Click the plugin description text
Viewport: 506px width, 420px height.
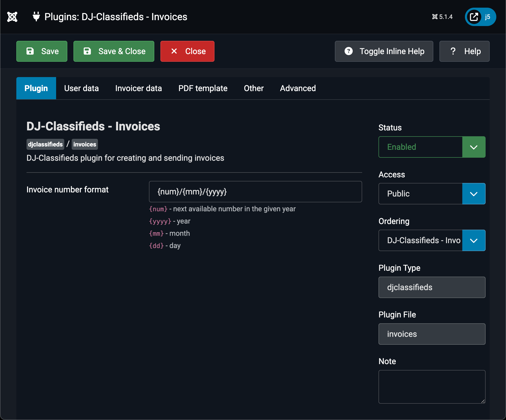click(125, 158)
